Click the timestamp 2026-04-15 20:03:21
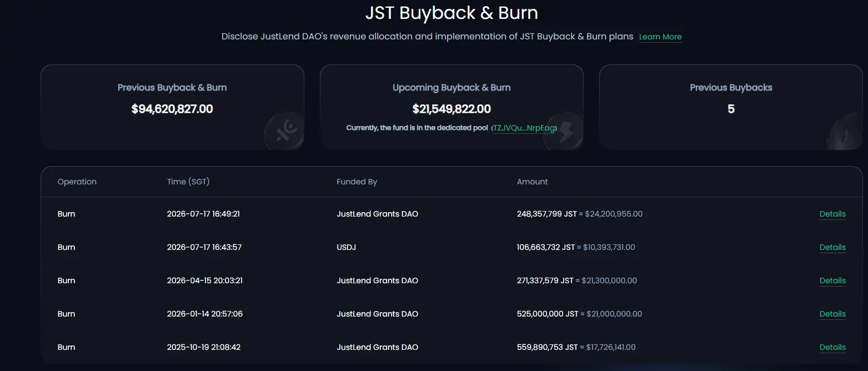Image resolution: width=868 pixels, height=371 pixels. [205, 280]
